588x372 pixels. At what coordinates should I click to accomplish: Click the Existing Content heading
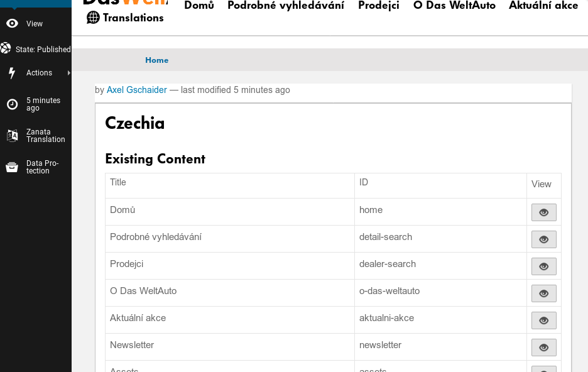pos(155,159)
